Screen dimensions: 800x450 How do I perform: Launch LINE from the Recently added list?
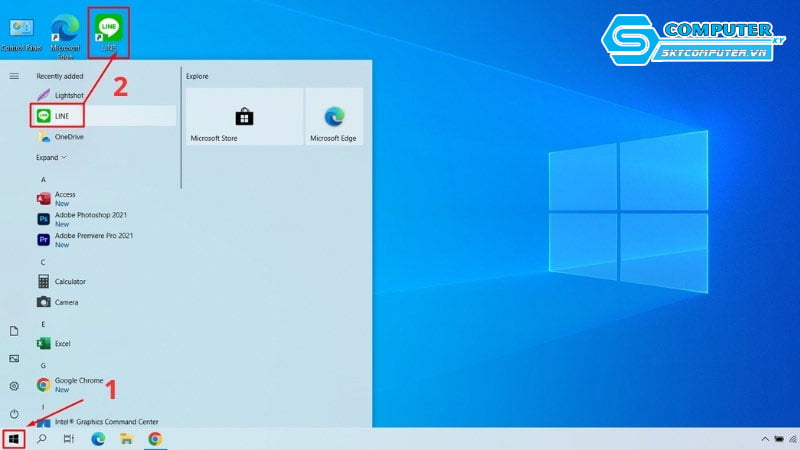click(104, 116)
